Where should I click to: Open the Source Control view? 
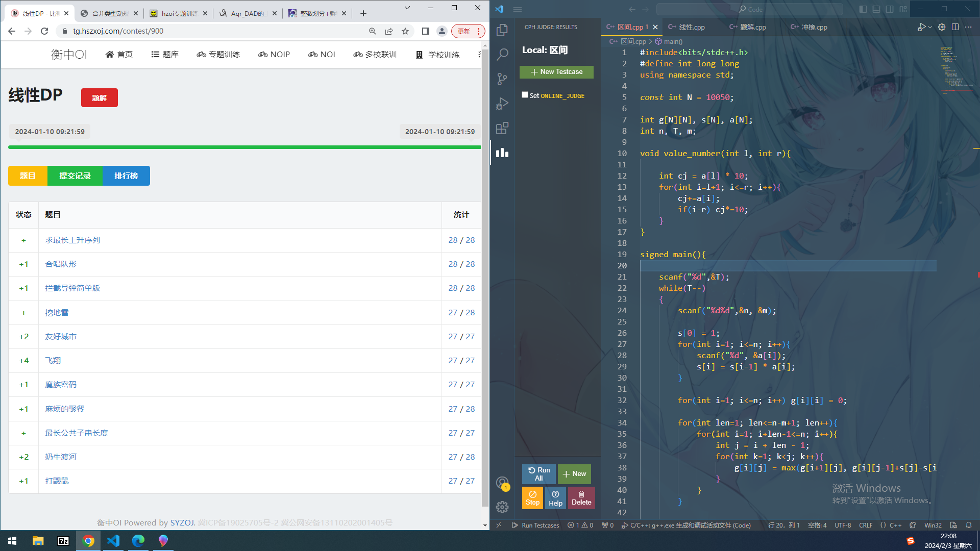pyautogui.click(x=502, y=79)
